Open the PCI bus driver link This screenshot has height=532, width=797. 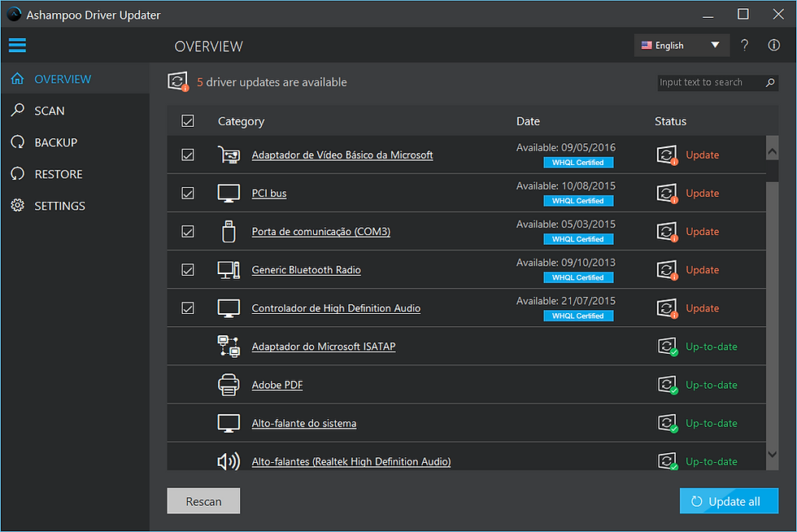[x=269, y=194]
